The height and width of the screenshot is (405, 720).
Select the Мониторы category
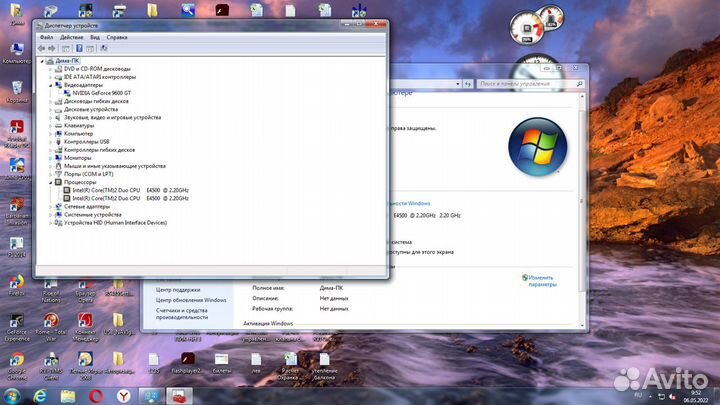[x=77, y=158]
